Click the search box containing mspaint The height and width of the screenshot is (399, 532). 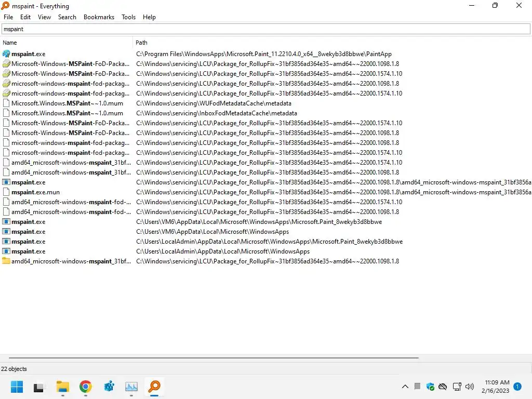point(265,29)
